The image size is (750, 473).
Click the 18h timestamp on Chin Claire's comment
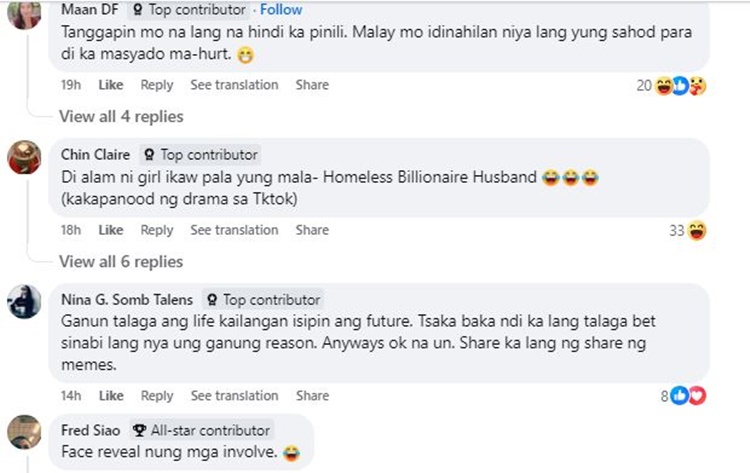pyautogui.click(x=71, y=230)
